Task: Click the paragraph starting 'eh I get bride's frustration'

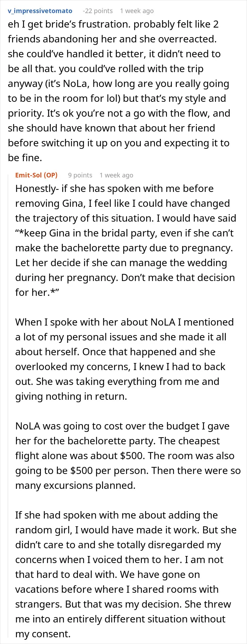Action: coord(119,91)
